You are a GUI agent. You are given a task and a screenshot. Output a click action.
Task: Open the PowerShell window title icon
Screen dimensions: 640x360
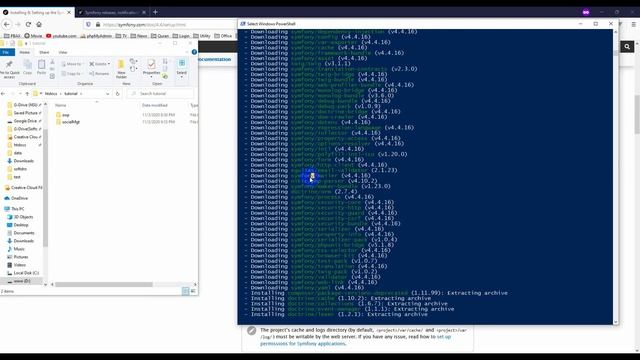pos(243,24)
